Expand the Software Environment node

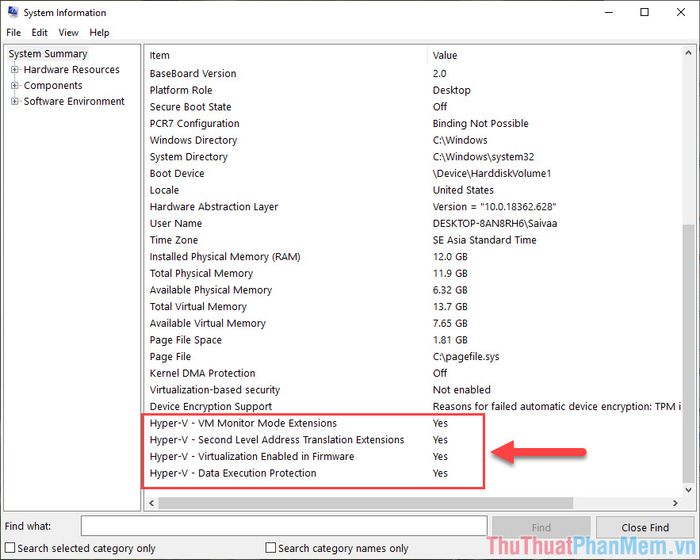pos(15,101)
